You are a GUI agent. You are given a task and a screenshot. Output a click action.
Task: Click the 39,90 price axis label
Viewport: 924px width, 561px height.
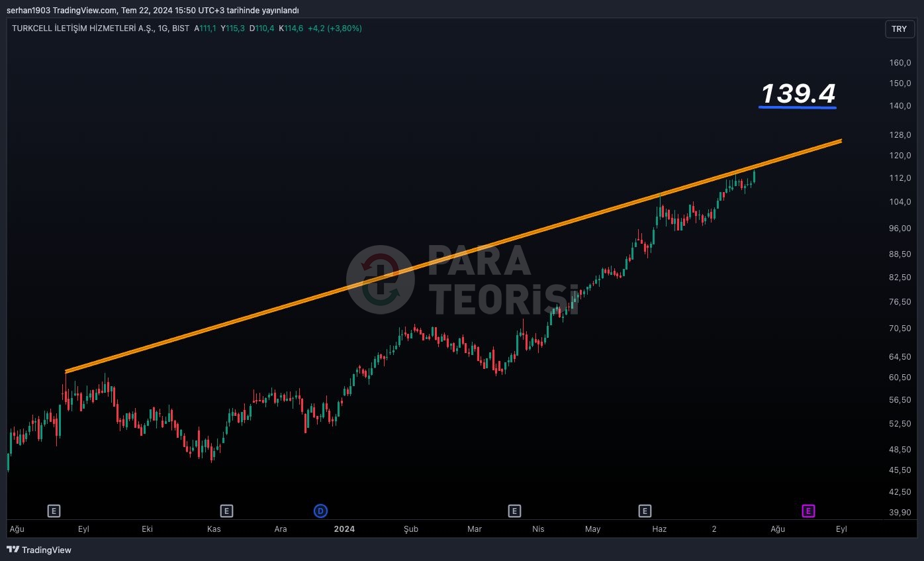coord(900,513)
